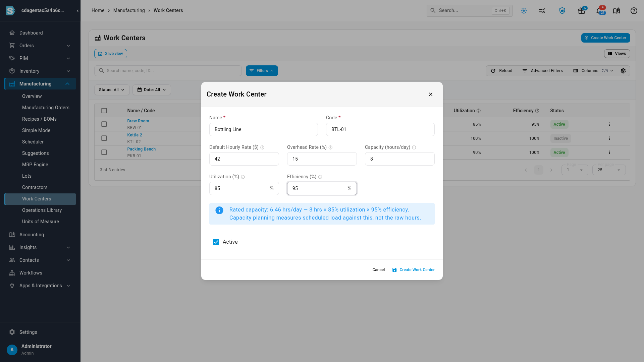
Task: Open row actions menu for Packing Bench
Action: click(x=609, y=153)
